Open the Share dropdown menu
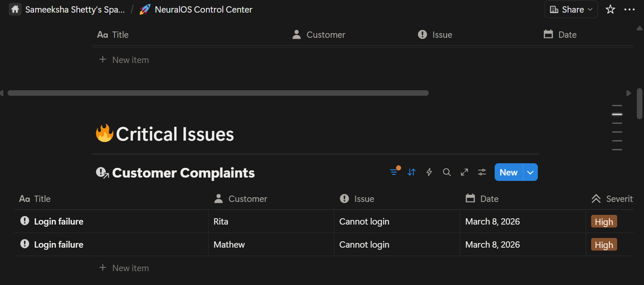This screenshot has width=644, height=285. [x=571, y=9]
